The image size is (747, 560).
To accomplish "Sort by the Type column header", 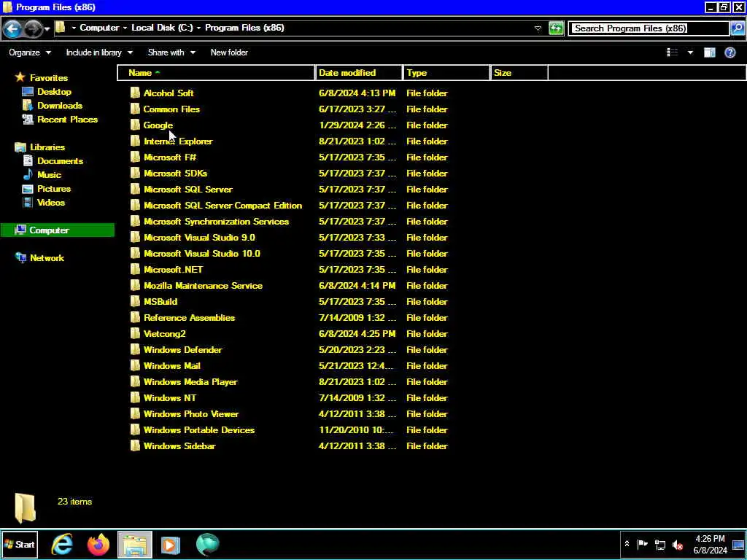I will (x=446, y=73).
